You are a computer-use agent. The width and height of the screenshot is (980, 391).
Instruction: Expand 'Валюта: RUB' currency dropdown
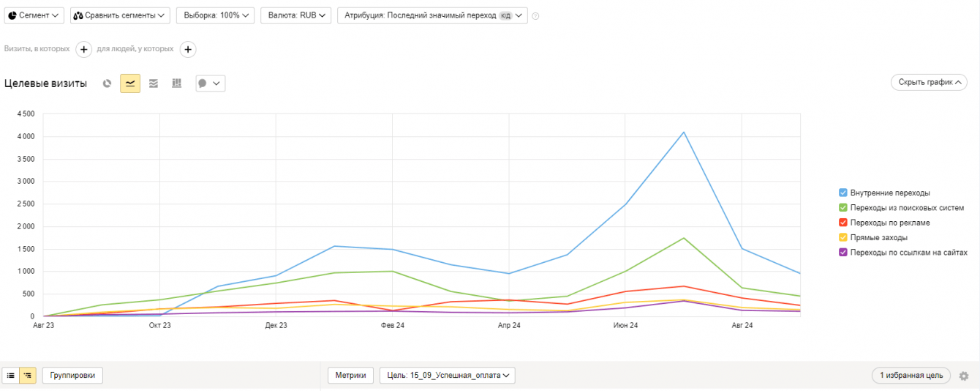pos(295,15)
